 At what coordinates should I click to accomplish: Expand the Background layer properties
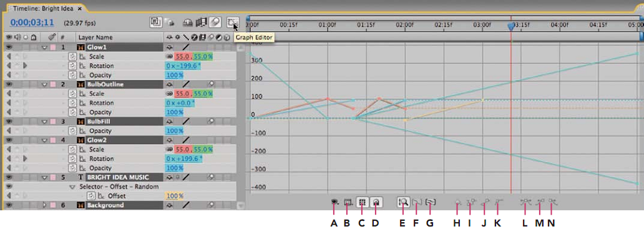click(45, 205)
